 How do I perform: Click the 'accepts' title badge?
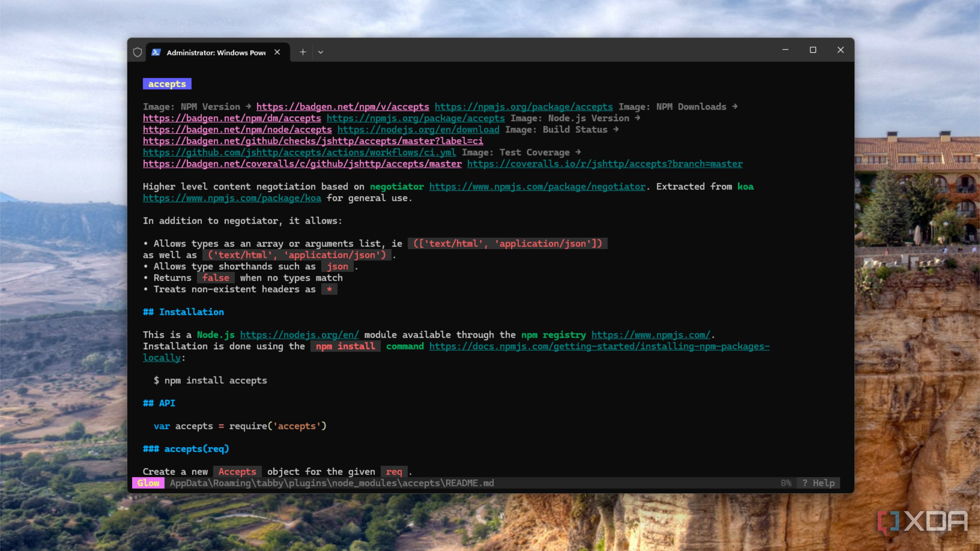167,84
